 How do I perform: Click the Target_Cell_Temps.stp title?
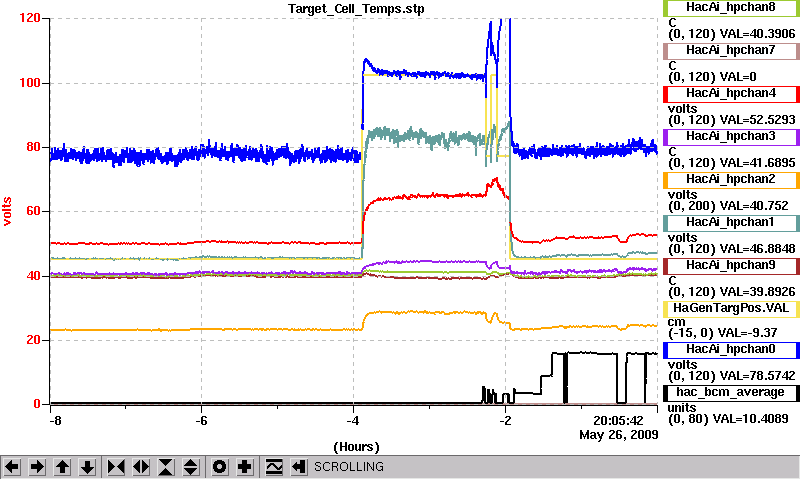[x=356, y=9]
